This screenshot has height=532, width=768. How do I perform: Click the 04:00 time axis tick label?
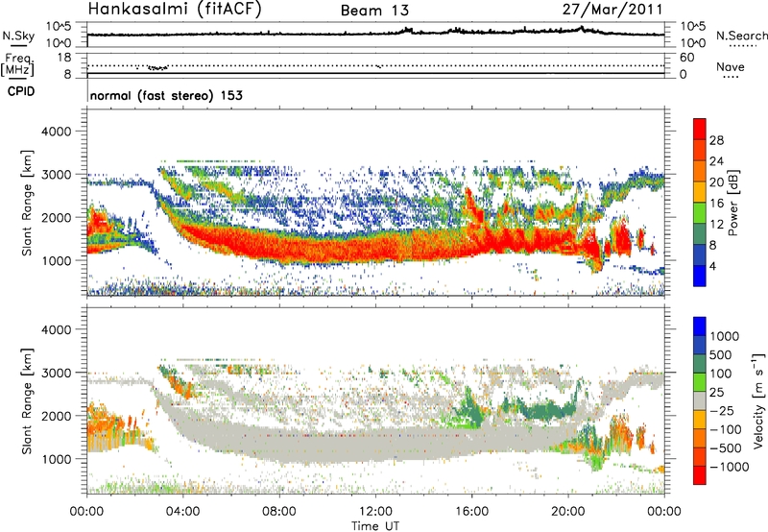click(182, 512)
